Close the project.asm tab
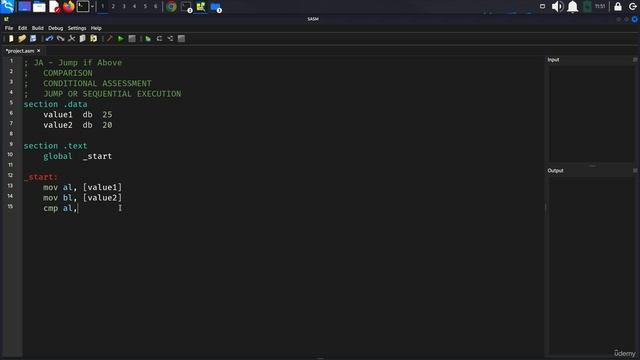Screen dimensions: 640x360 (x=39, y=51)
